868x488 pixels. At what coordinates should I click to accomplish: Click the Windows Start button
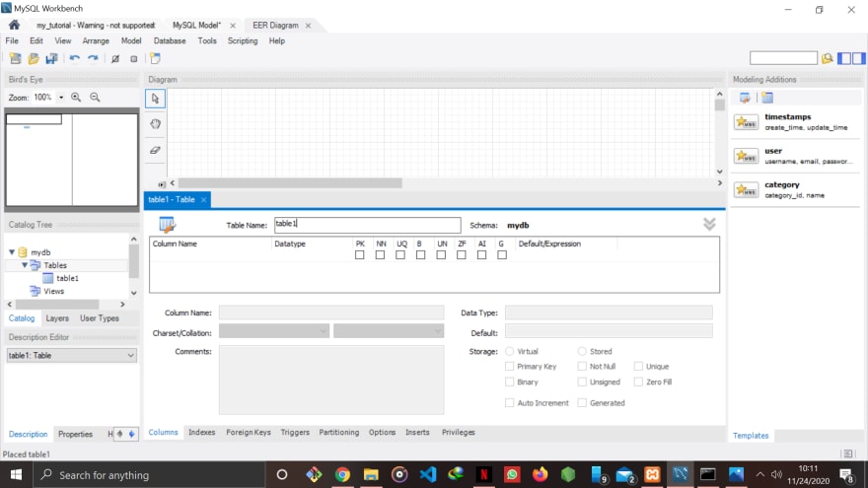[16, 475]
